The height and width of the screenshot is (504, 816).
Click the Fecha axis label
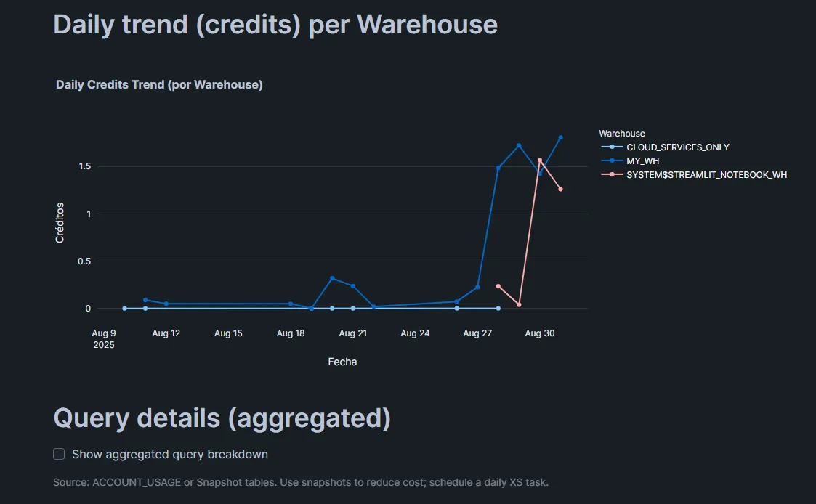pos(342,361)
